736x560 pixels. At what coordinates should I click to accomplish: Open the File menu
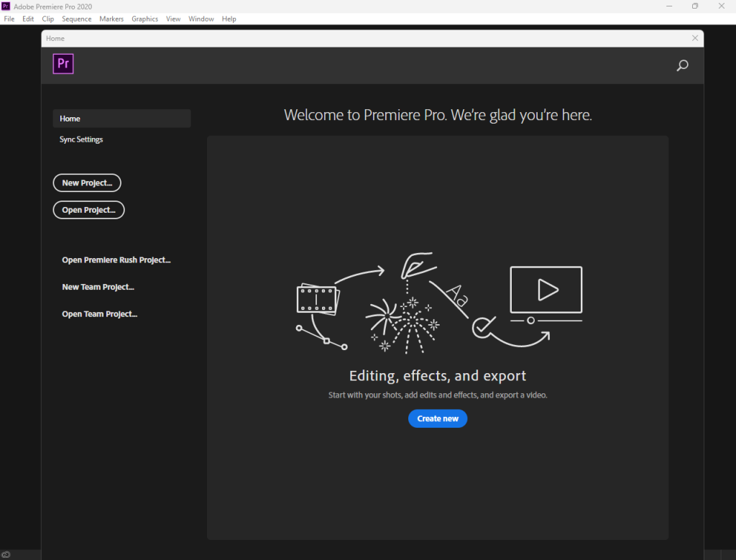(9, 19)
